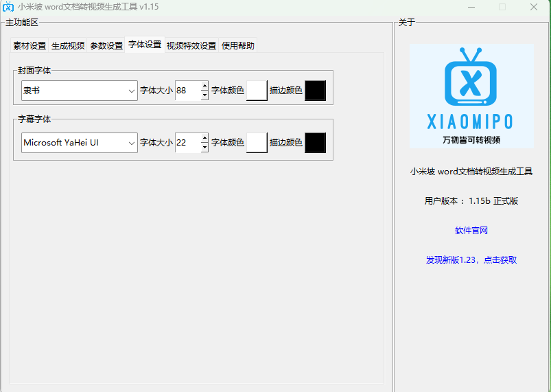Open the 使用帮助 tab
This screenshot has width=551, height=392.
click(237, 46)
